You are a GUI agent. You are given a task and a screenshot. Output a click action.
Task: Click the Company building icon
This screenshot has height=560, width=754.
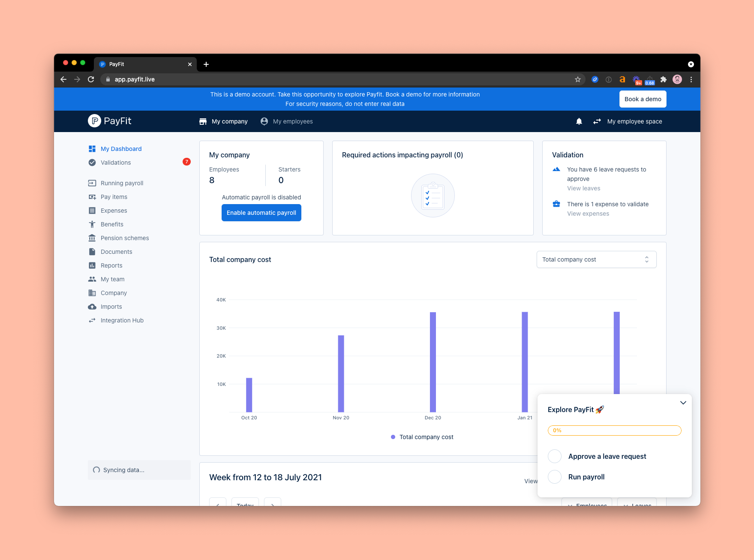(x=92, y=293)
